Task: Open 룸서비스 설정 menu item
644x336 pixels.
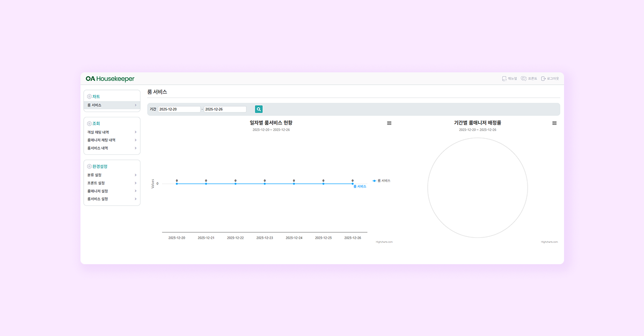Action: pyautogui.click(x=112, y=199)
